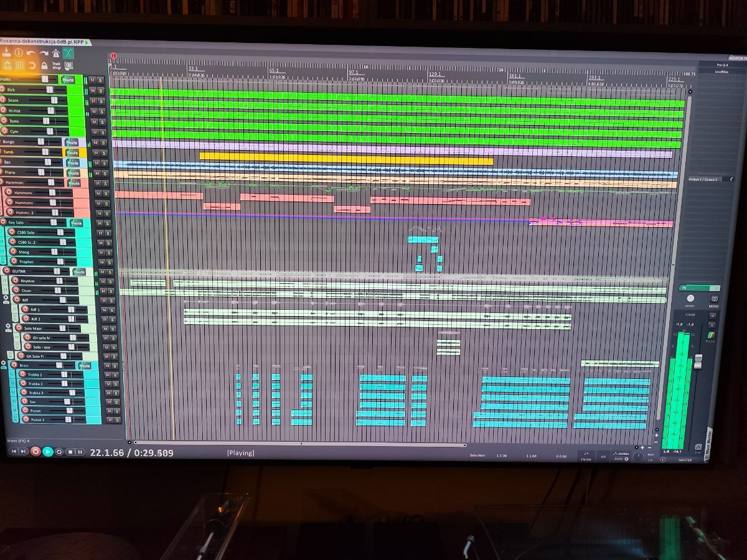Image resolution: width=747 pixels, height=560 pixels.
Task: Click the transport Pause button
Action: pos(80,452)
